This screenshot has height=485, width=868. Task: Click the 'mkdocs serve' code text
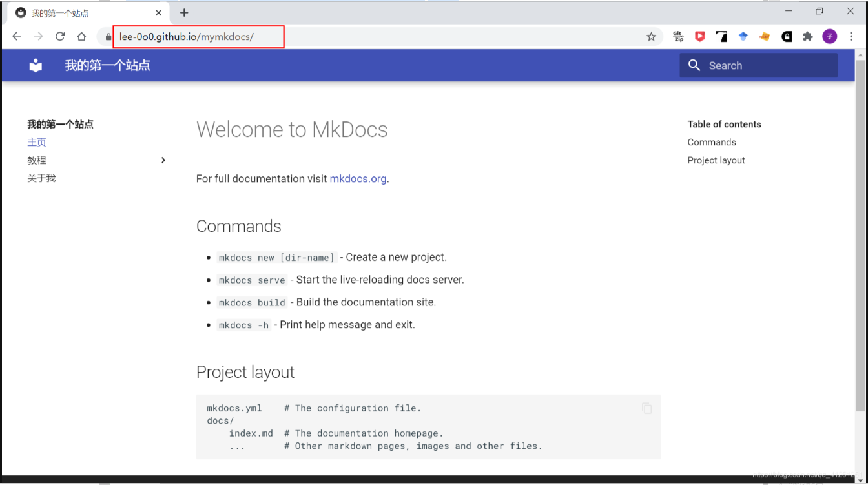pos(252,280)
